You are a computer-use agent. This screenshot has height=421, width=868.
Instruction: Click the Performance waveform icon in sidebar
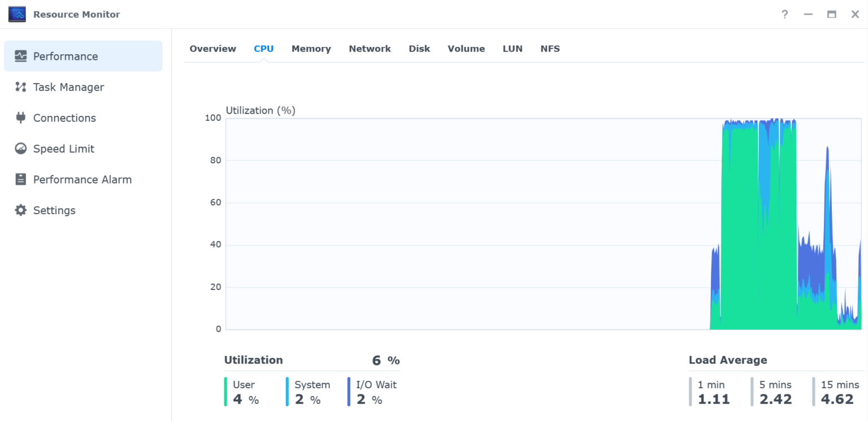coord(21,56)
